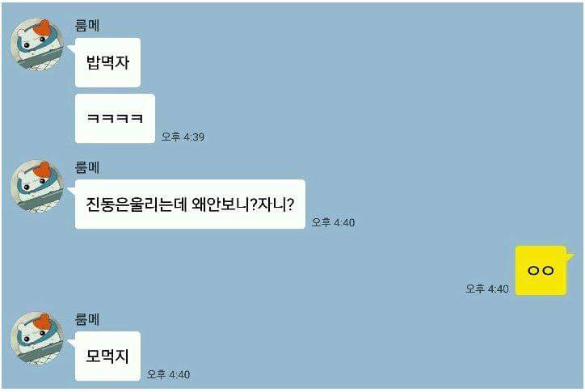
Task: Click the tail pointer of yellow ㅇㅇ bubble
Action: [570, 256]
